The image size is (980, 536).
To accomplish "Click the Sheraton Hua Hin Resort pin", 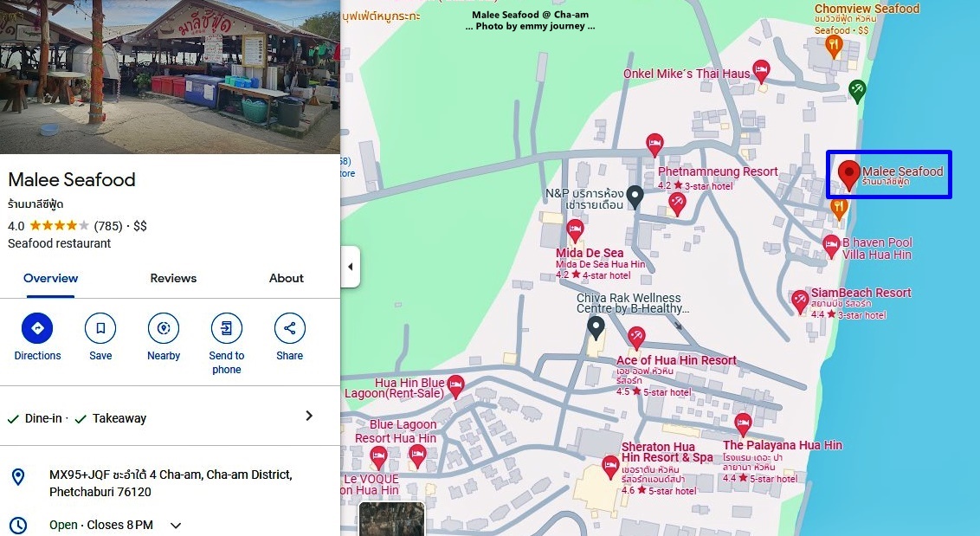I will [610, 468].
